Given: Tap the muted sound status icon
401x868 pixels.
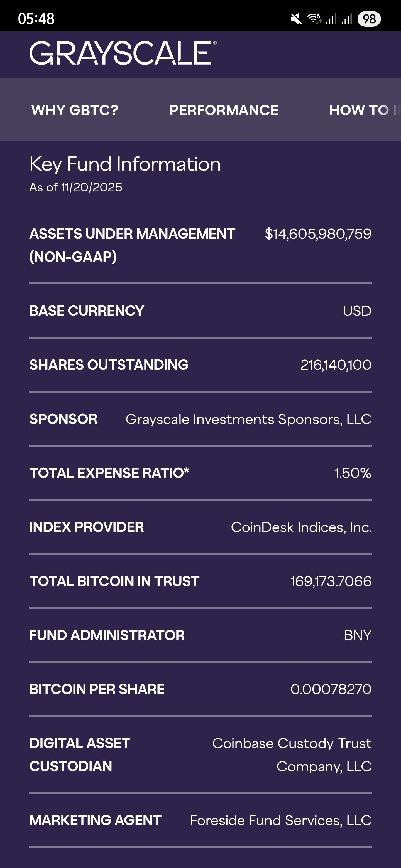Looking at the screenshot, I should [x=296, y=19].
